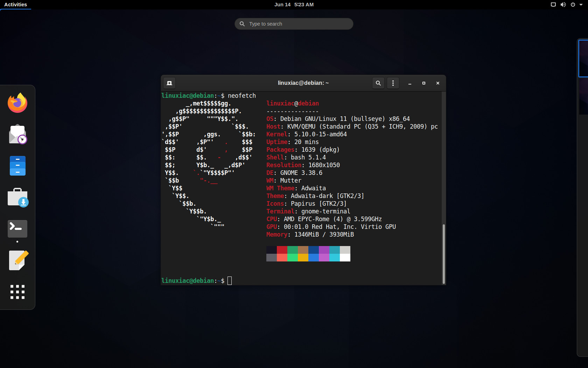
Task: Click the volume icon in top bar
Action: point(563,5)
